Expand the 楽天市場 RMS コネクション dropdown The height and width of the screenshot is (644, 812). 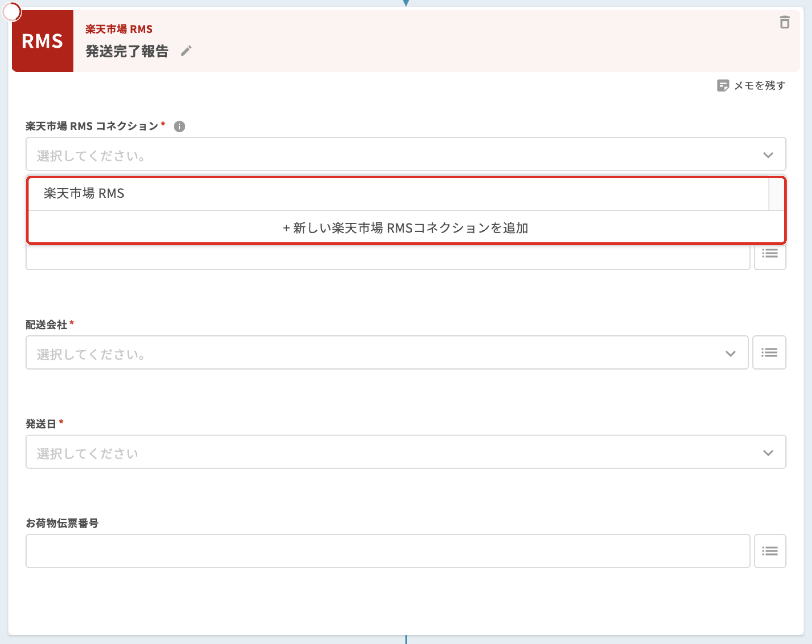coord(405,154)
